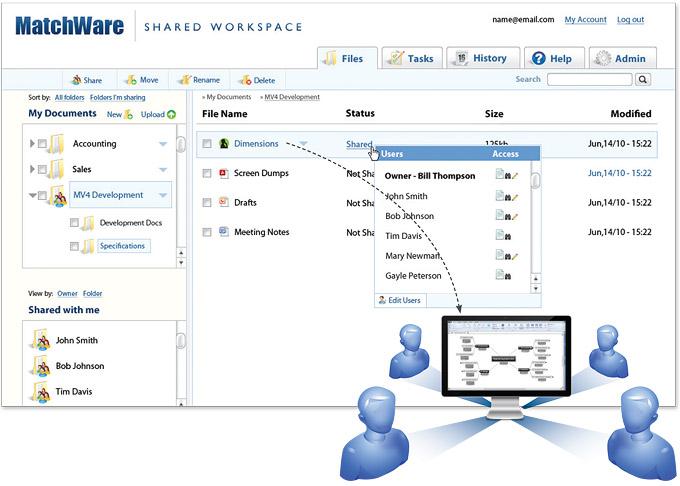Open the Dimensions file dropdown arrow
The height and width of the screenshot is (486, 680).
pos(304,144)
